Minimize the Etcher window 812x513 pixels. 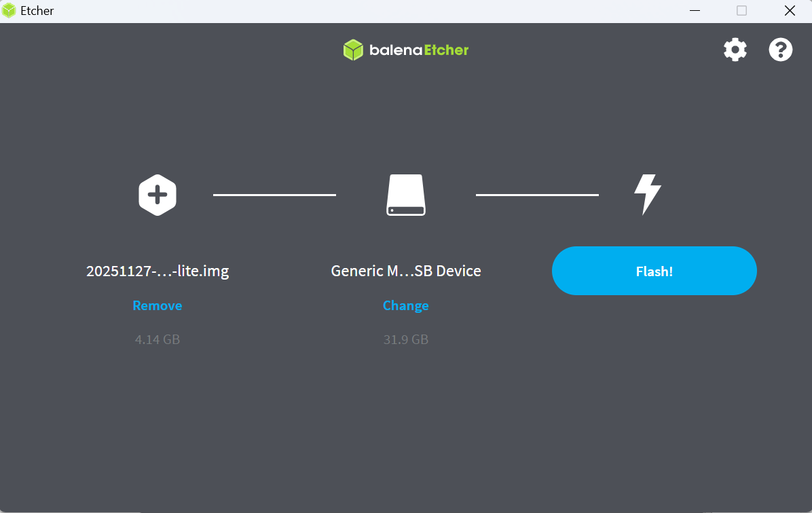tap(695, 11)
